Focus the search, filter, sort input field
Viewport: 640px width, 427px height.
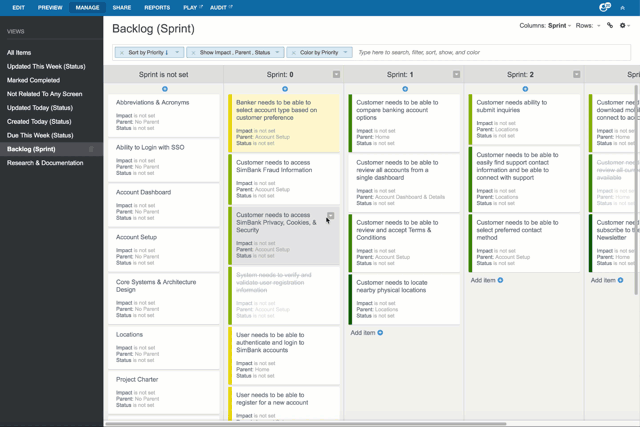[x=492, y=52]
